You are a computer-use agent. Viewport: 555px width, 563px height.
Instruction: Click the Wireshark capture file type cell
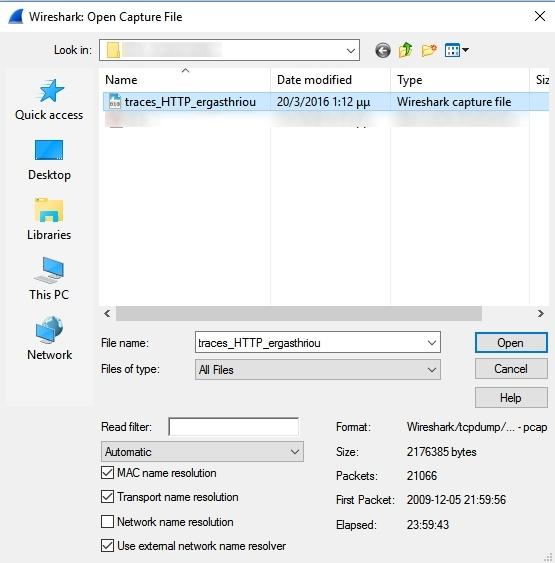[x=454, y=102]
